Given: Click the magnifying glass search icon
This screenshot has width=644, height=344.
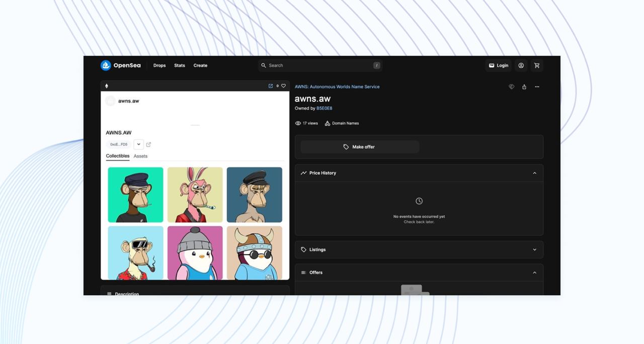Looking at the screenshot, I should (264, 65).
